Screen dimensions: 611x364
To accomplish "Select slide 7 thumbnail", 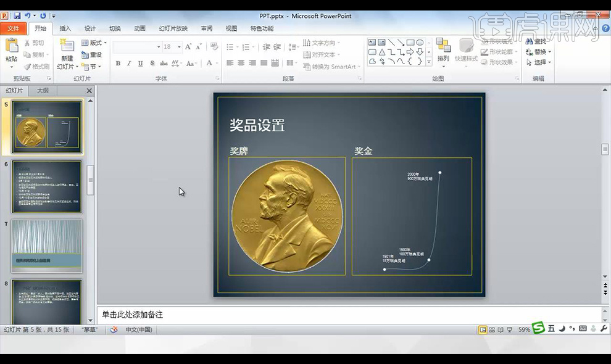I will coord(47,246).
